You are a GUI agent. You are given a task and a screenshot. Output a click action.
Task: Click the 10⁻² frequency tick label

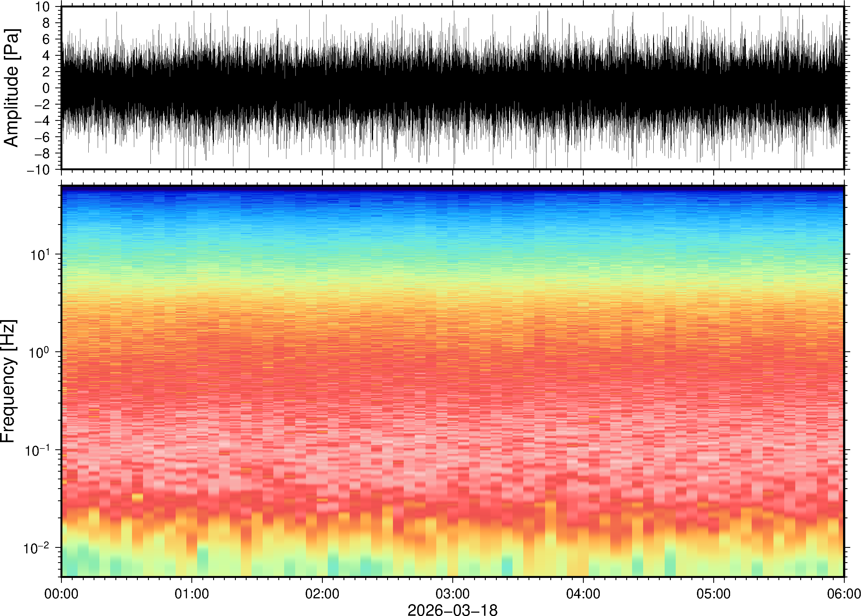coord(36,548)
